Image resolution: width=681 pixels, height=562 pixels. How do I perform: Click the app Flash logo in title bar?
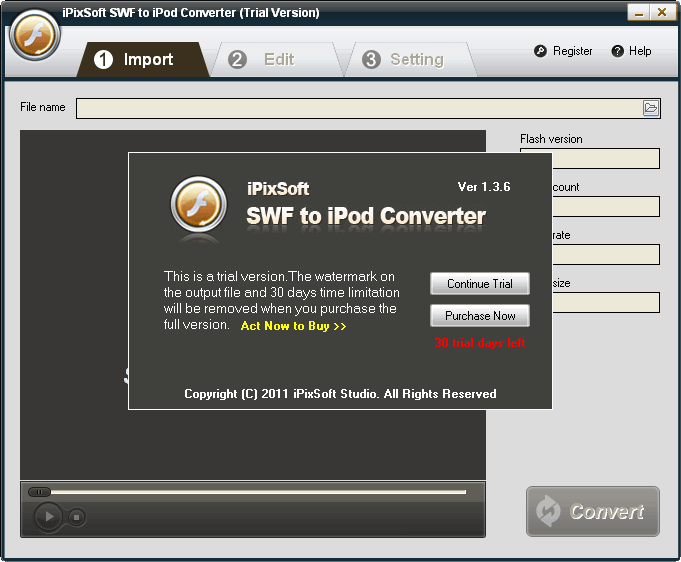tap(35, 36)
